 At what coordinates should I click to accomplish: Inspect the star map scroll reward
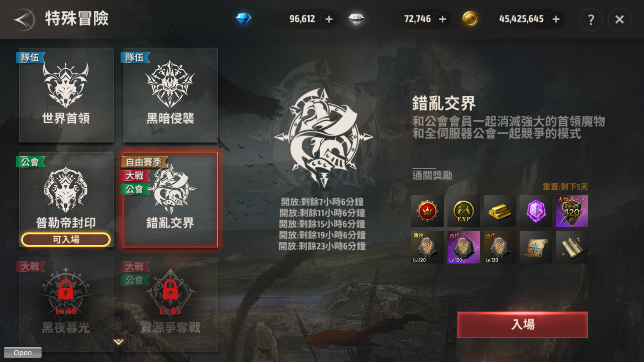coord(536,247)
